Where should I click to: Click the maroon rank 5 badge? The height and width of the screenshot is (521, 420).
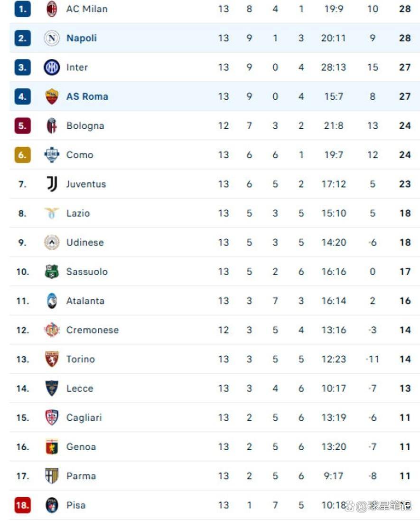pos(22,126)
